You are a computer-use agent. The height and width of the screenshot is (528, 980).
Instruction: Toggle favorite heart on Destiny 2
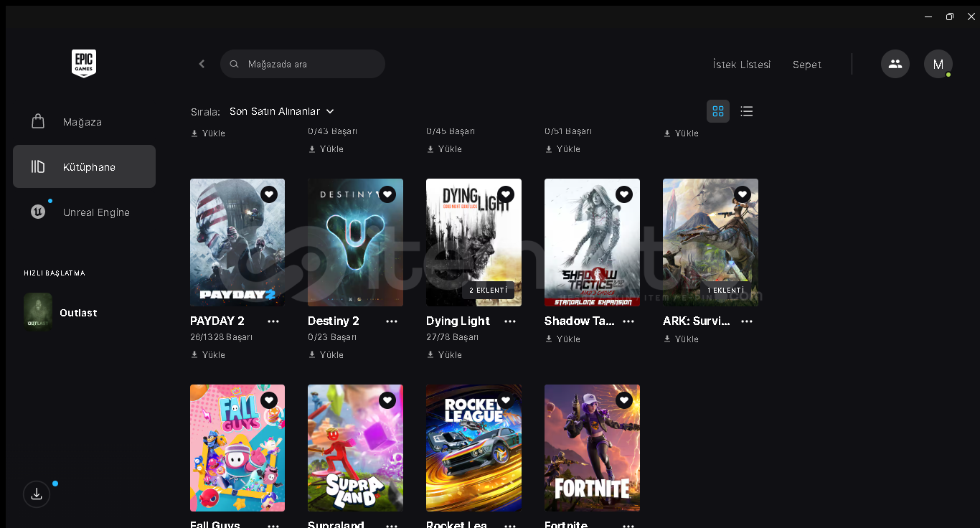coord(387,194)
